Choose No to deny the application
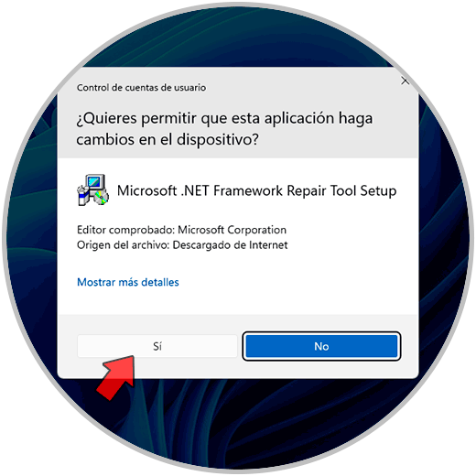The height and width of the screenshot is (476, 476). tap(321, 346)
